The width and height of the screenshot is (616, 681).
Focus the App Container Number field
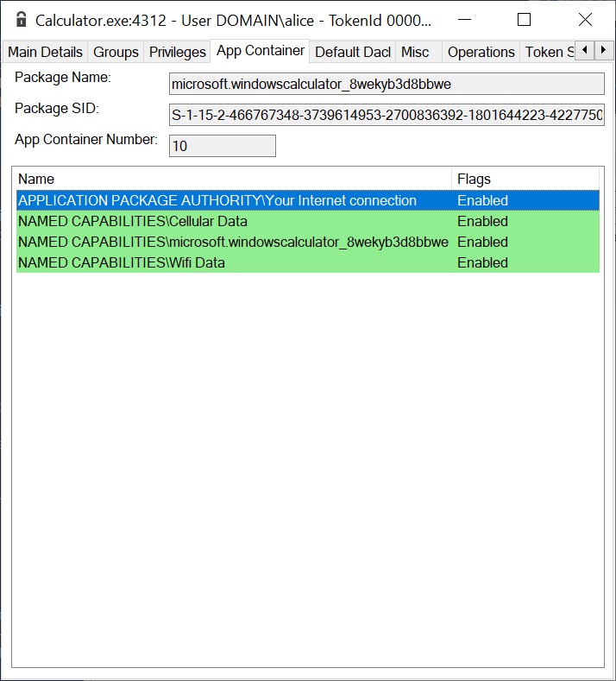223,146
